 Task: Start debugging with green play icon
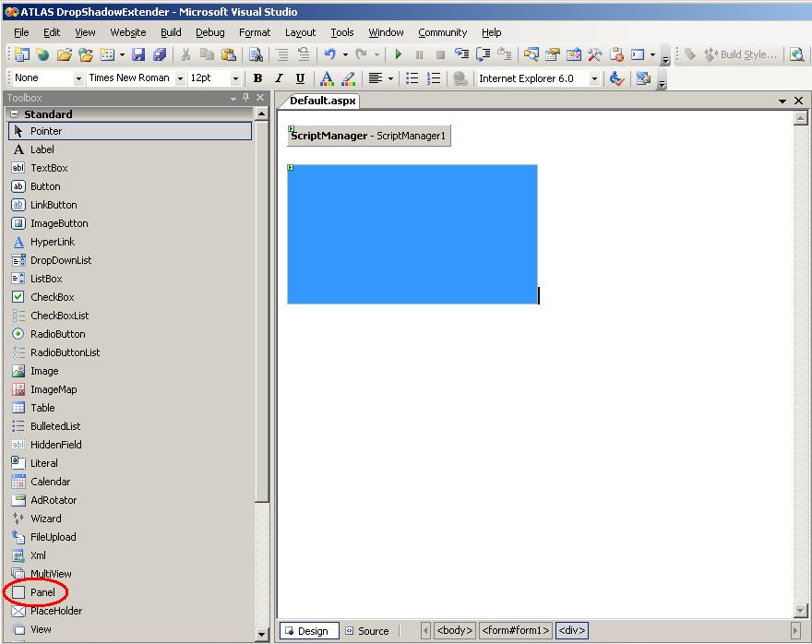click(x=399, y=55)
